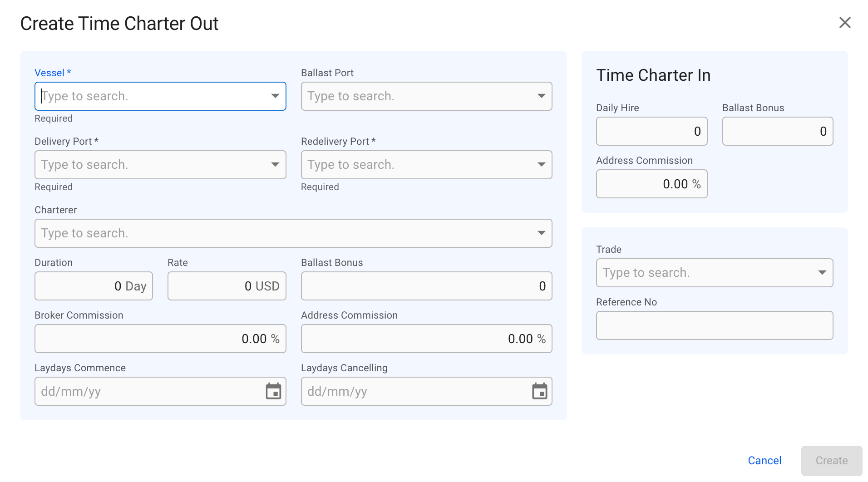
Task: Dismiss the dialog with the X icon
Action: 844,23
